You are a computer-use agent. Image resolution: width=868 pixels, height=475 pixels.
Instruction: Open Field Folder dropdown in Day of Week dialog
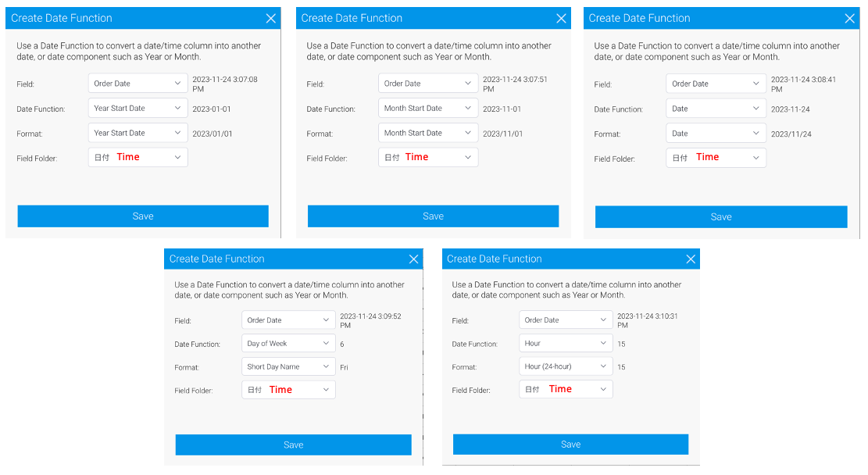(x=288, y=390)
